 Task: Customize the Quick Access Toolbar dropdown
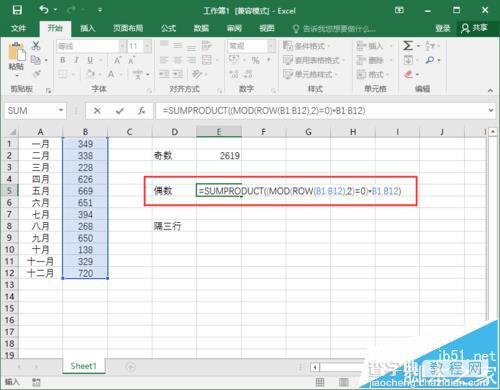coord(100,10)
